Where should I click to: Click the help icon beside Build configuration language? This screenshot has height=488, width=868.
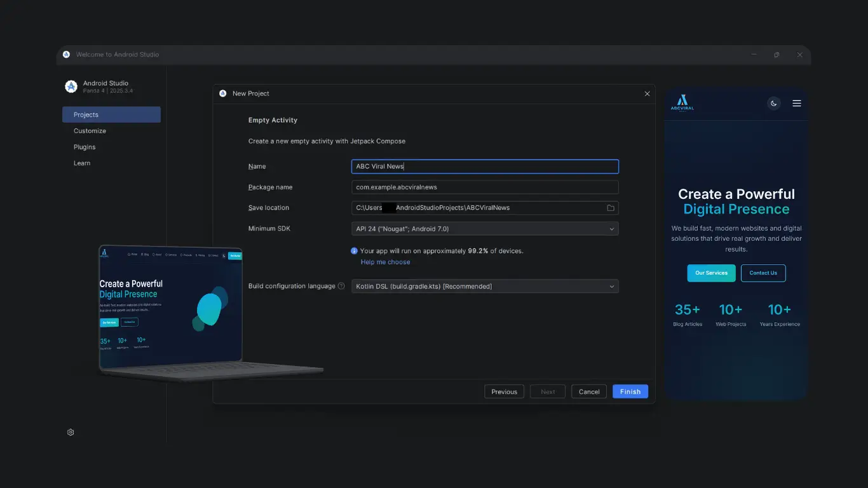click(x=341, y=286)
